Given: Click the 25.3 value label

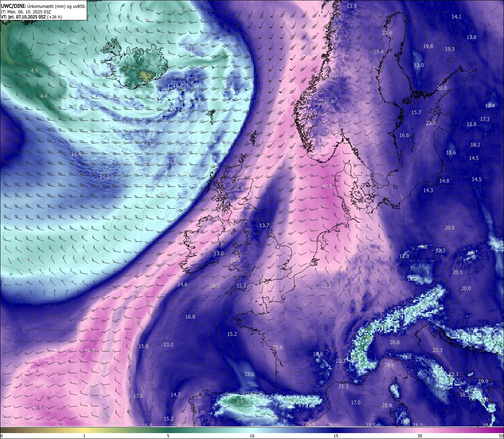Looking at the screenshot, I should click(x=215, y=286).
